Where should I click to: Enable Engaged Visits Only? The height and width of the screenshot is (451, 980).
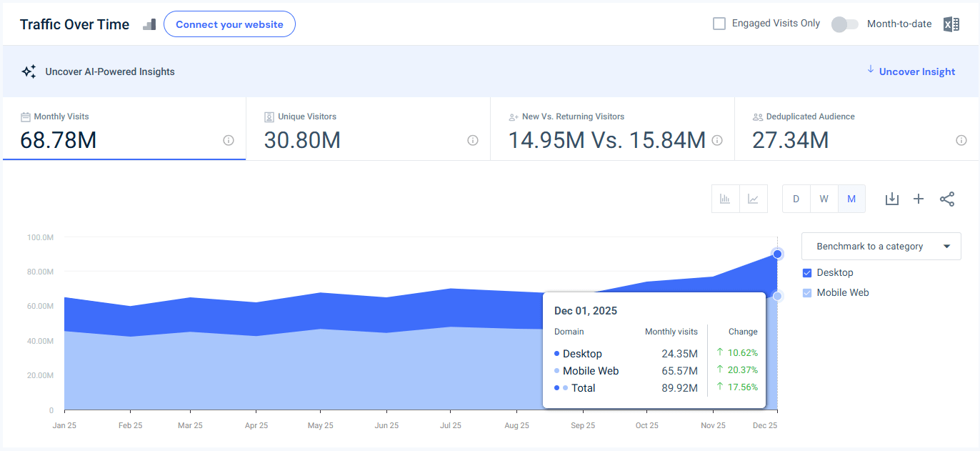pos(719,23)
